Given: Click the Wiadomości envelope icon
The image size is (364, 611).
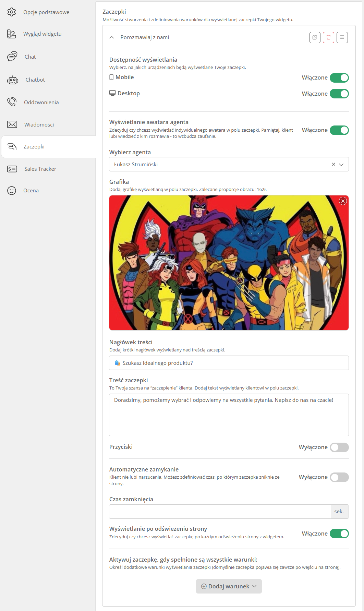Looking at the screenshot, I should pos(12,124).
